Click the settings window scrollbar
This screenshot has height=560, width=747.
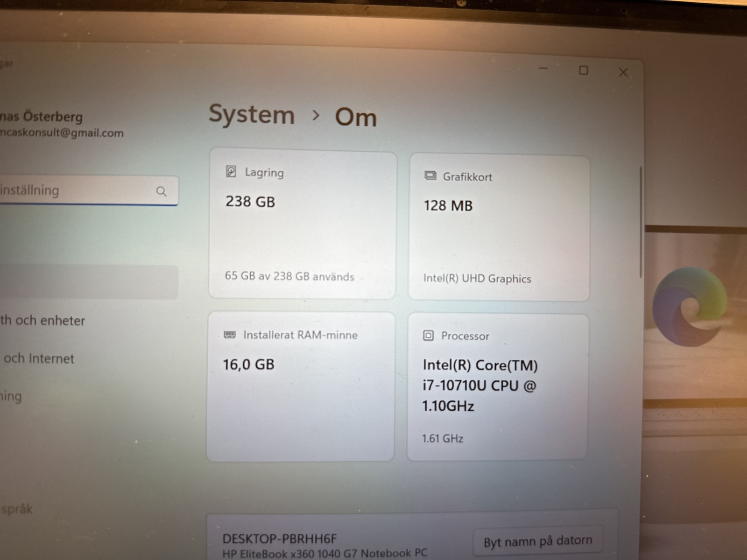641,223
